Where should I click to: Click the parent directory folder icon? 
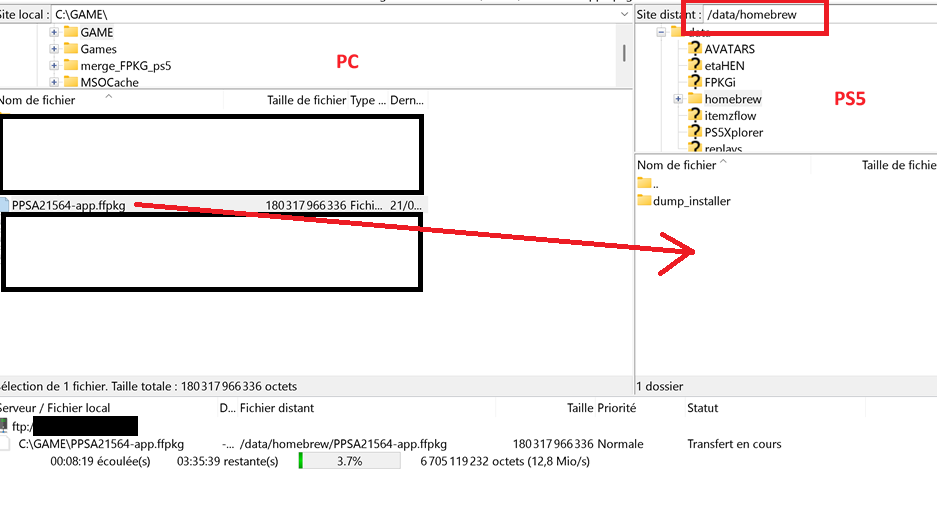point(644,183)
